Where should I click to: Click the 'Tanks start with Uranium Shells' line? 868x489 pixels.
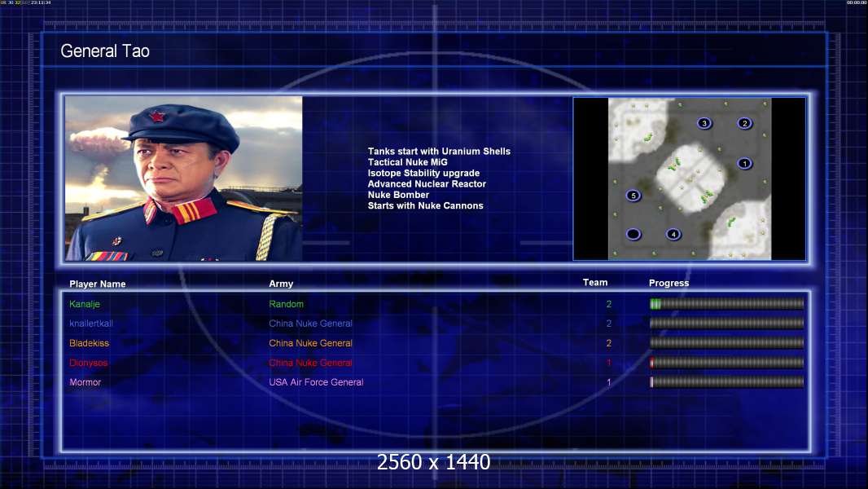tap(439, 152)
